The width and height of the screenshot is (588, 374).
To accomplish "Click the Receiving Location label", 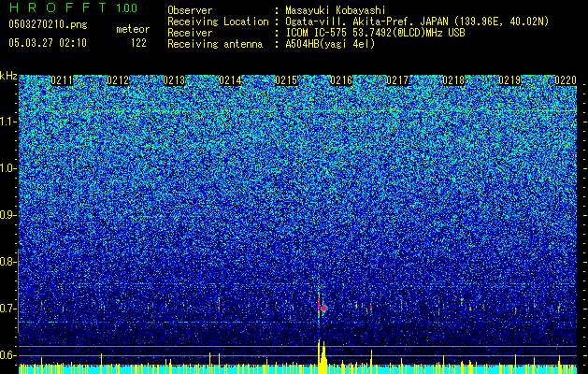I will coord(218,22).
